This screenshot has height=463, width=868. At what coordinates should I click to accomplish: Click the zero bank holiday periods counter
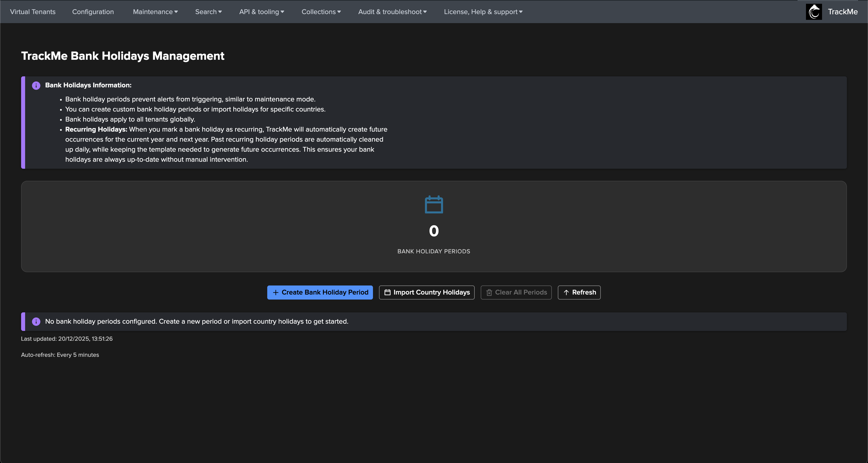(x=434, y=231)
